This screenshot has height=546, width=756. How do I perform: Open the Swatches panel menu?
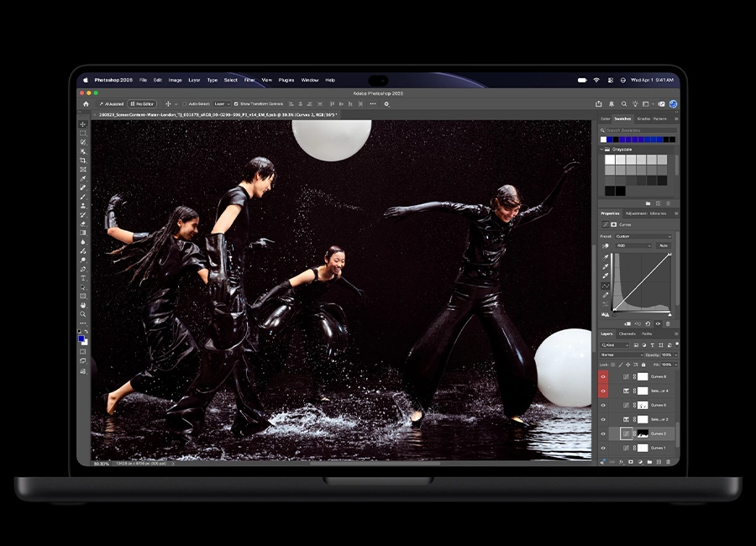pos(676,118)
